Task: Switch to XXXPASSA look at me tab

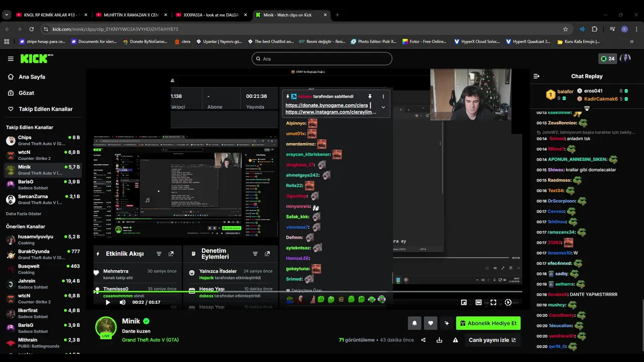Action: coord(210,15)
